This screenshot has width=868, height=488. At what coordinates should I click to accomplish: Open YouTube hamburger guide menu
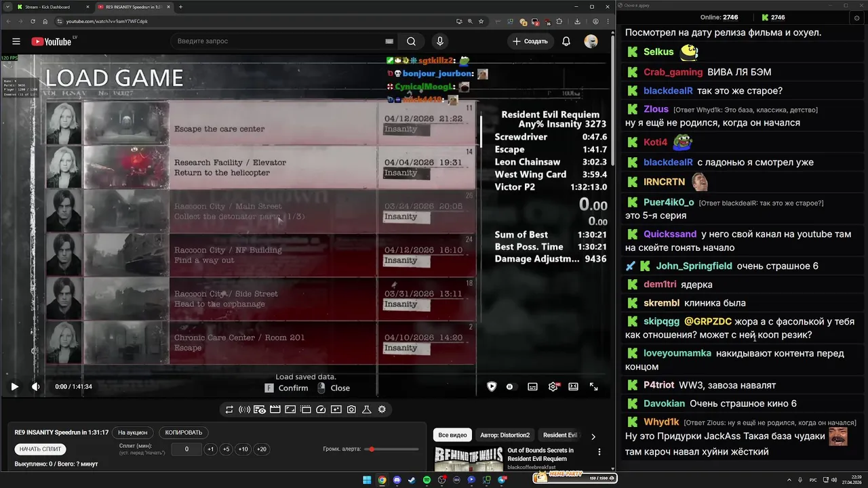tap(16, 41)
